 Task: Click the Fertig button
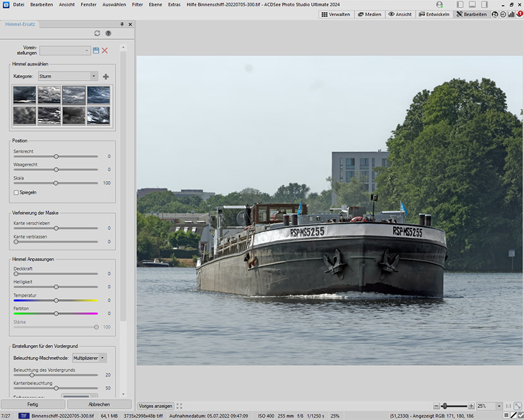click(33, 404)
